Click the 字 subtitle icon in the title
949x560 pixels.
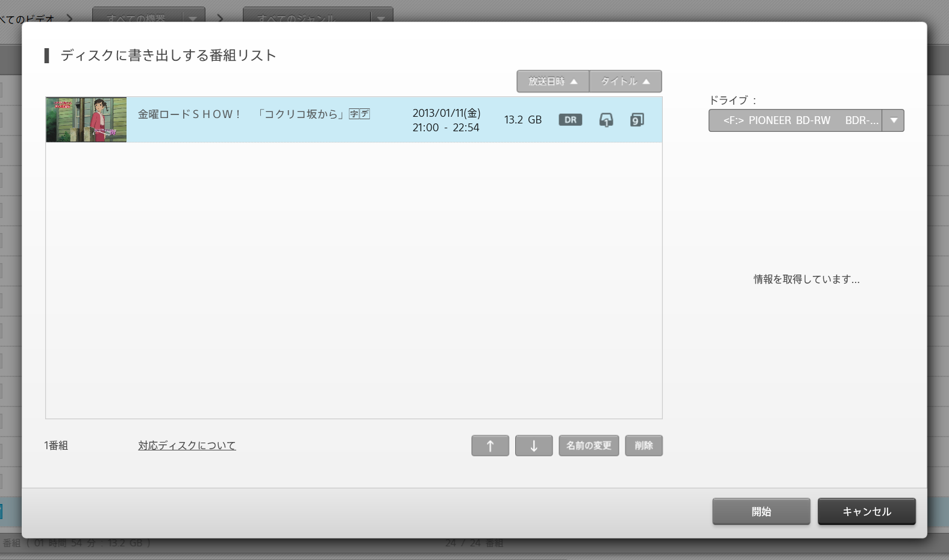pos(354,114)
